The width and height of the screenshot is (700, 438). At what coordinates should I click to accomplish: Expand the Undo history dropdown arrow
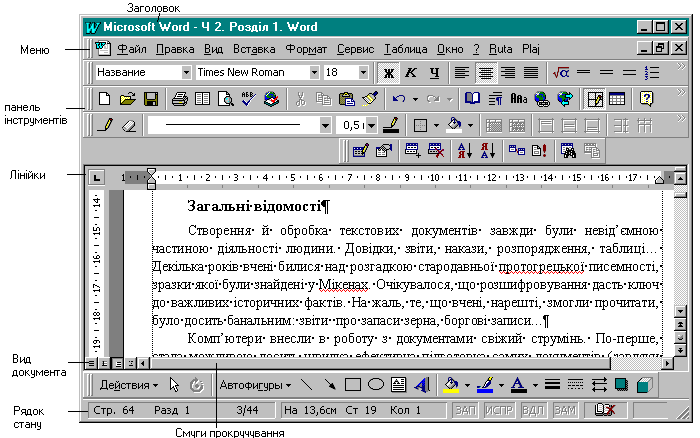pyautogui.click(x=415, y=99)
